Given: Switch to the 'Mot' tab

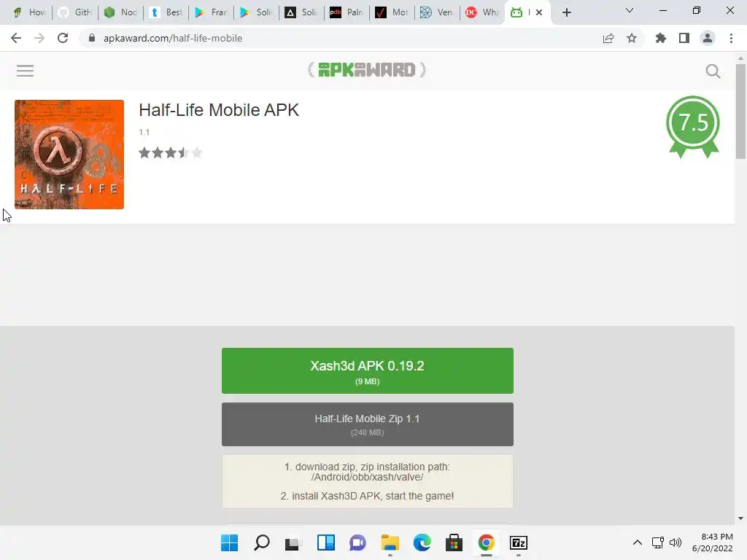Looking at the screenshot, I should (392, 12).
